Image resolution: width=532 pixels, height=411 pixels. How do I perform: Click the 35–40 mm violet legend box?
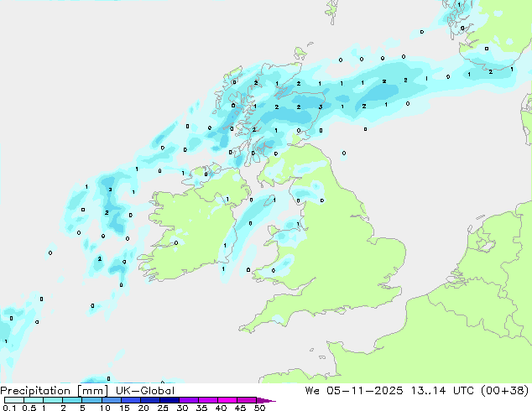208,400
